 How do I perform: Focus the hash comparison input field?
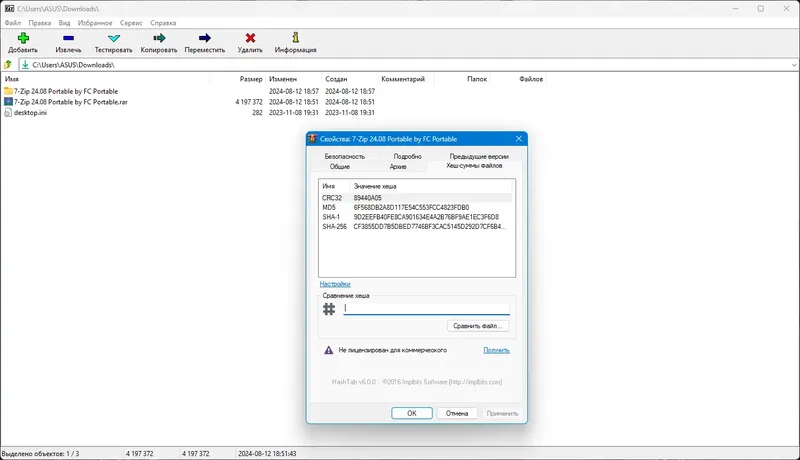(x=427, y=308)
